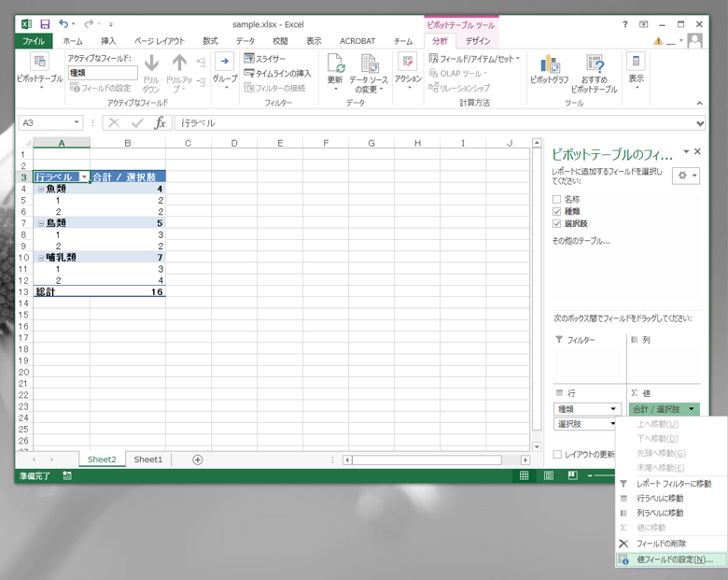Switch to the ホーム tab
728x580 pixels.
click(x=73, y=41)
